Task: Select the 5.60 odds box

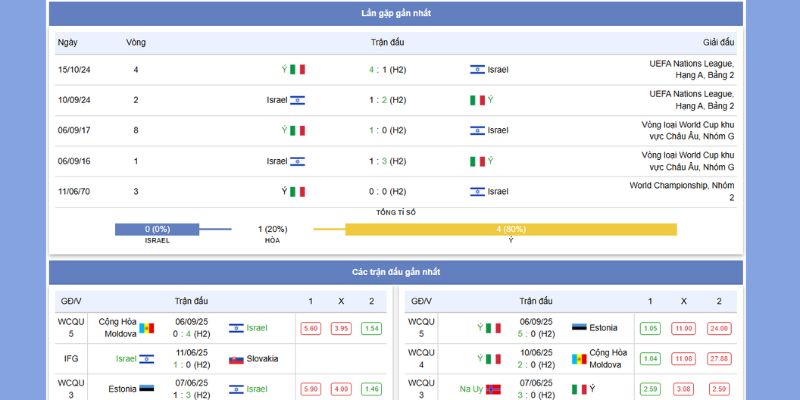Action: 310,329
